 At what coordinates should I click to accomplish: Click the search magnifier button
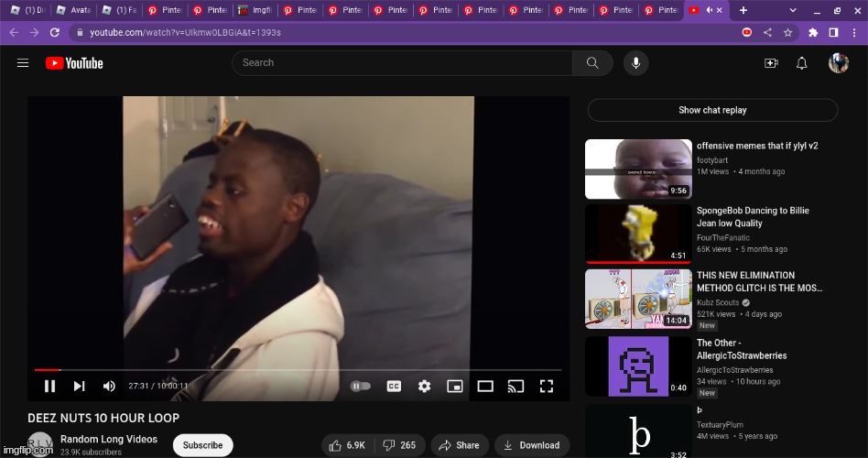(x=592, y=63)
